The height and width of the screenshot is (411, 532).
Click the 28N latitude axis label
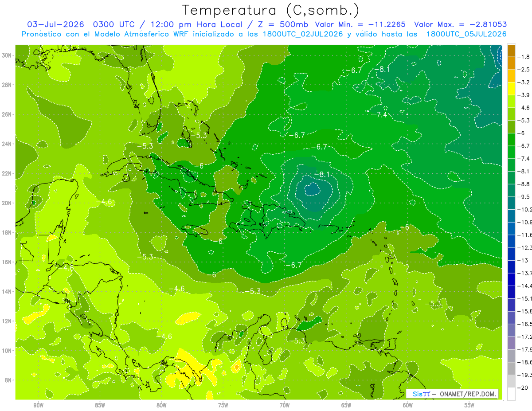tap(7, 85)
